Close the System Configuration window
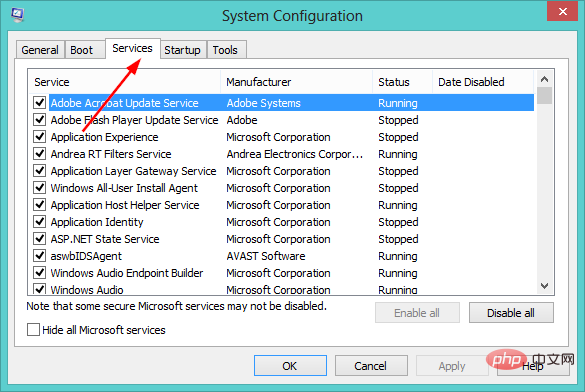The image size is (585, 392). pos(562,12)
